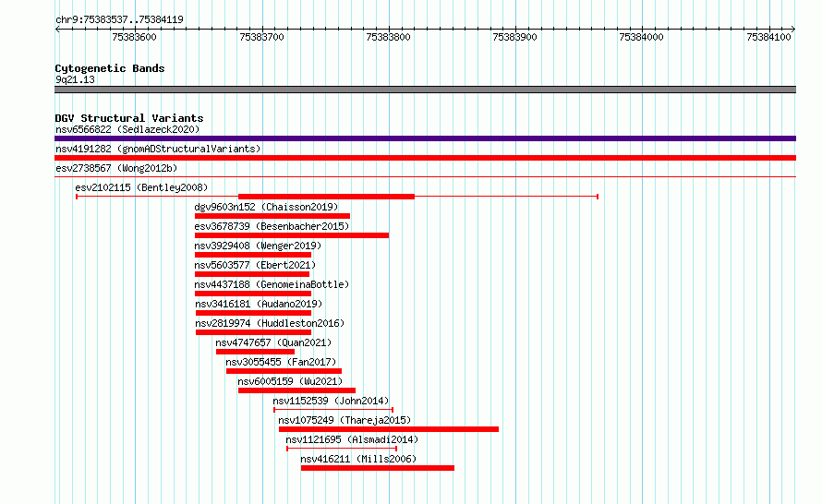
Task: Click the nsv3055455 red feature bar
Action: [284, 371]
